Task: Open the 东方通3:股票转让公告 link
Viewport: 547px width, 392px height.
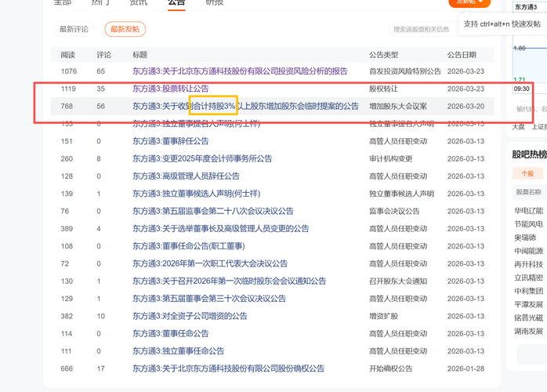Action: click(x=171, y=89)
